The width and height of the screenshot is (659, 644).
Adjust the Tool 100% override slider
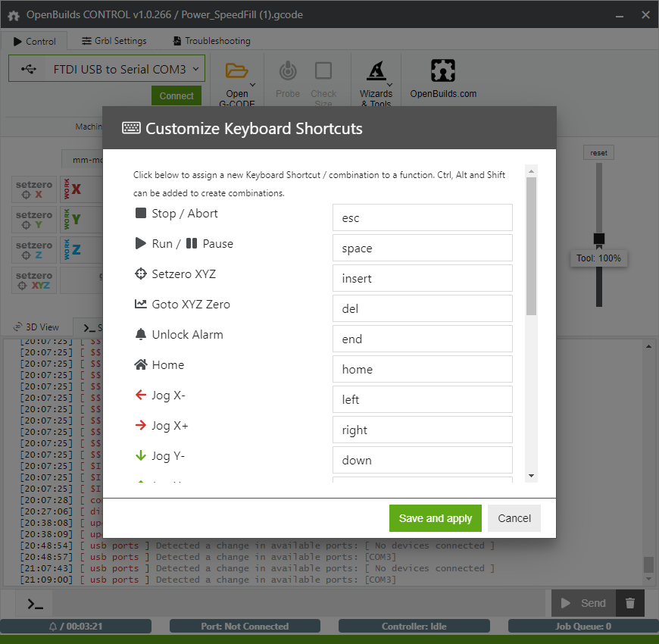[x=599, y=239]
